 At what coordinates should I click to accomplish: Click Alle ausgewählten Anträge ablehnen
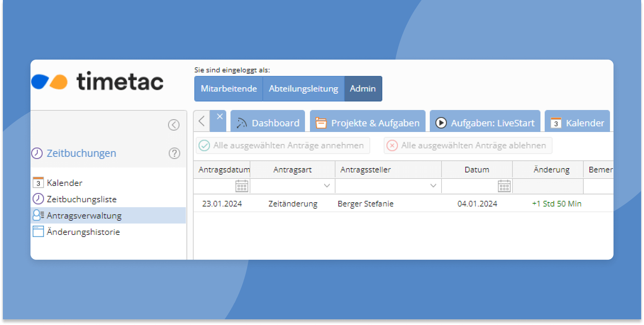coord(468,145)
